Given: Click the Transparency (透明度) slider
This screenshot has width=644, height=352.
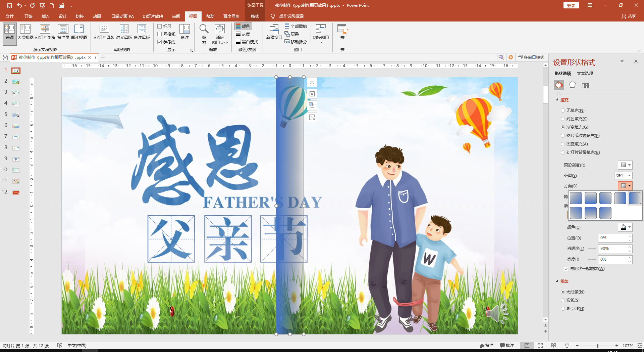Looking at the screenshot, I should click(x=592, y=249).
